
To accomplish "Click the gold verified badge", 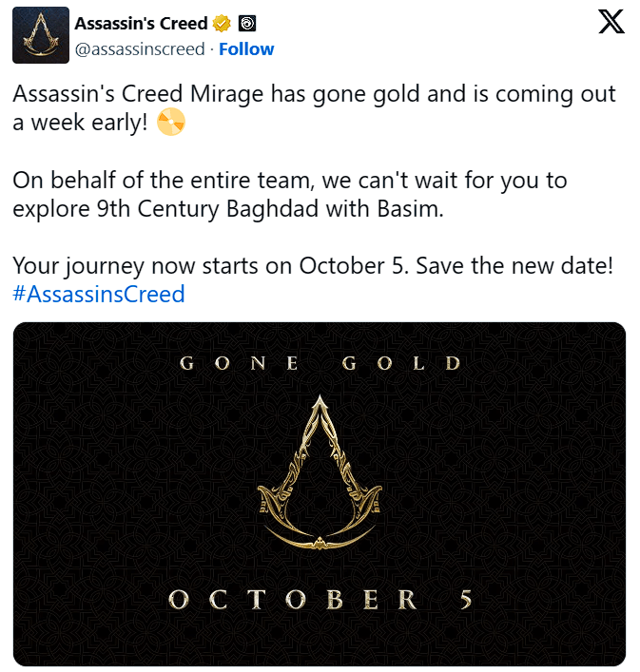I will pos(223,23).
